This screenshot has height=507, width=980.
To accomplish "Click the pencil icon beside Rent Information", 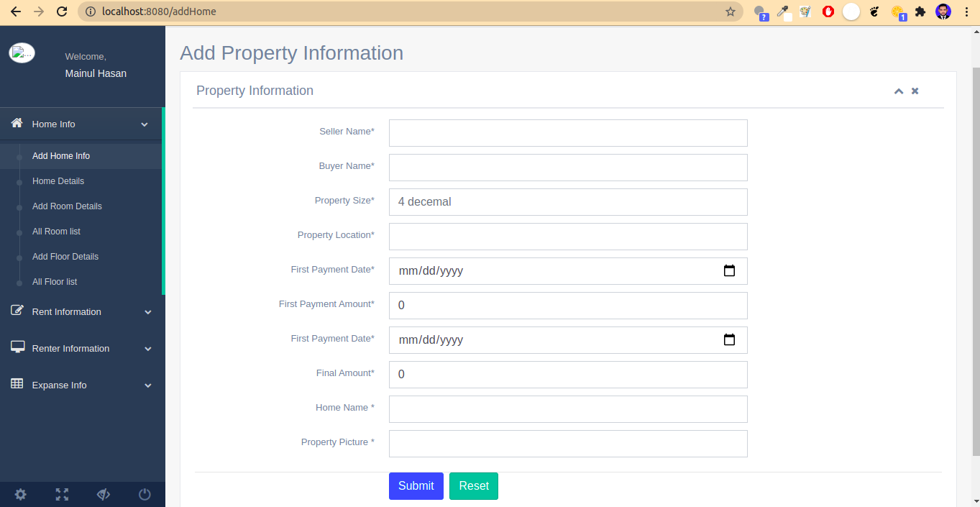I will [x=16, y=311].
